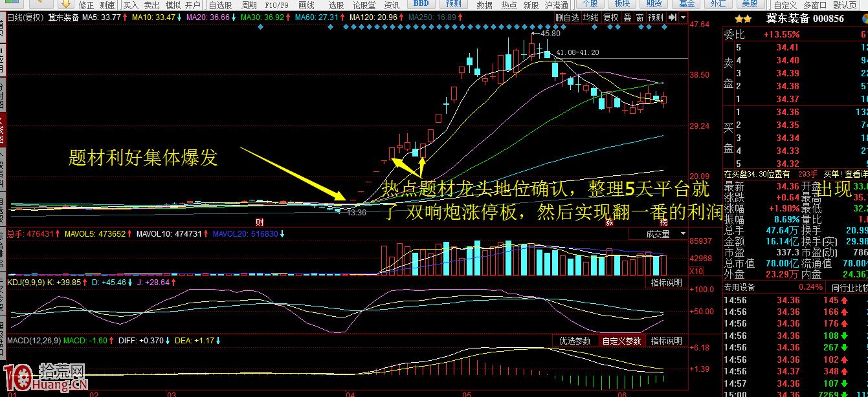Open the 外汇 forex market view
868x397 pixels.
click(719, 5)
